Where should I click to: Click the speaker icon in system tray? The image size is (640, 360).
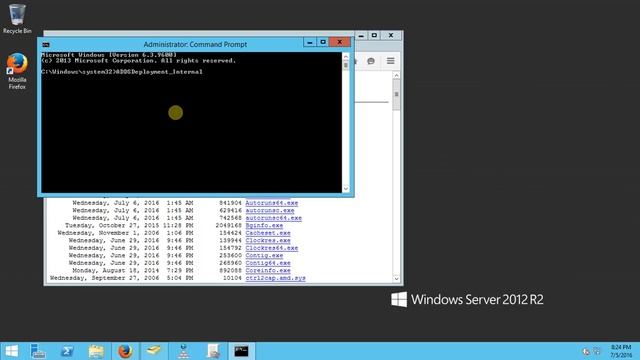coord(586,351)
